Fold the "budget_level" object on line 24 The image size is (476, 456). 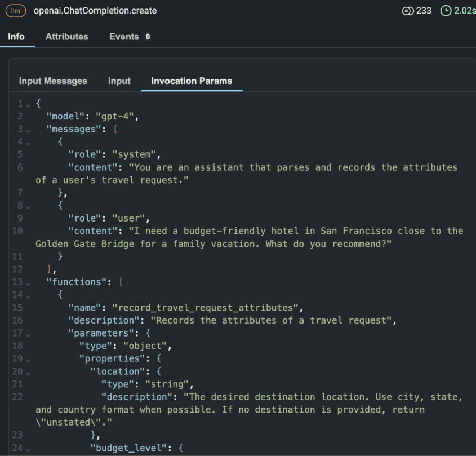pos(28,449)
